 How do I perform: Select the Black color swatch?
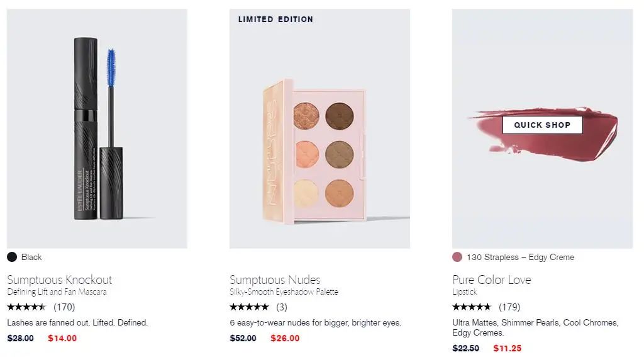point(12,257)
